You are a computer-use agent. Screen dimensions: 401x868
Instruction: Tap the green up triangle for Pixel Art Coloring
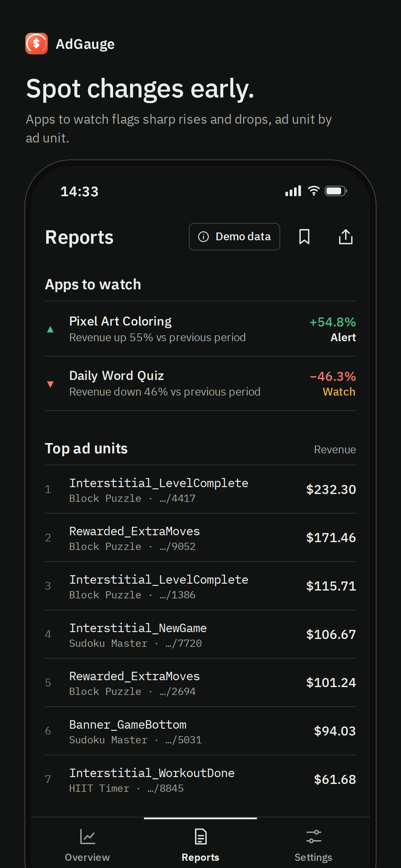click(50, 329)
